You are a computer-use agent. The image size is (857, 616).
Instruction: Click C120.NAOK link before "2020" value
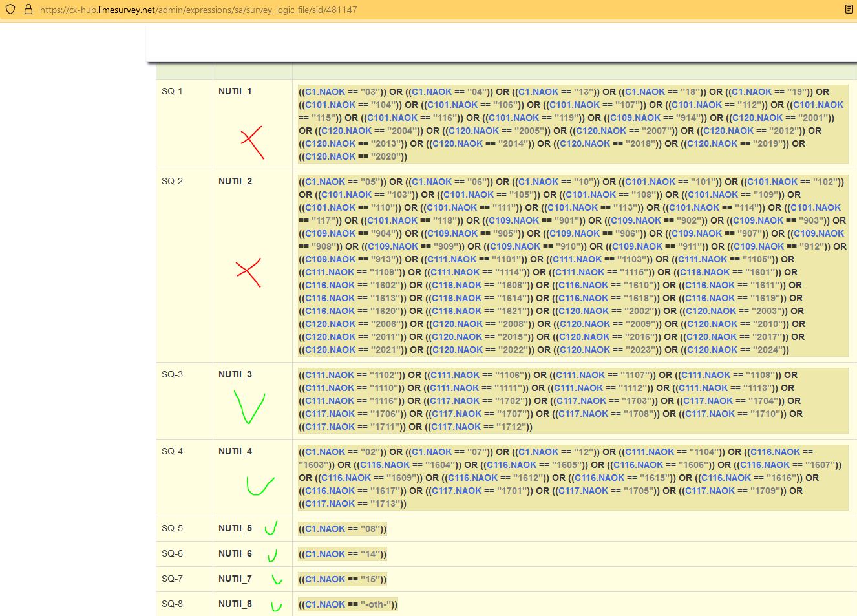330,156
